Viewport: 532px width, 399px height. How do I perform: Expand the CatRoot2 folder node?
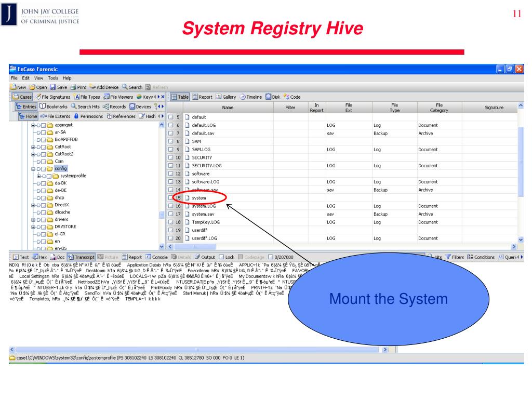coord(33,154)
